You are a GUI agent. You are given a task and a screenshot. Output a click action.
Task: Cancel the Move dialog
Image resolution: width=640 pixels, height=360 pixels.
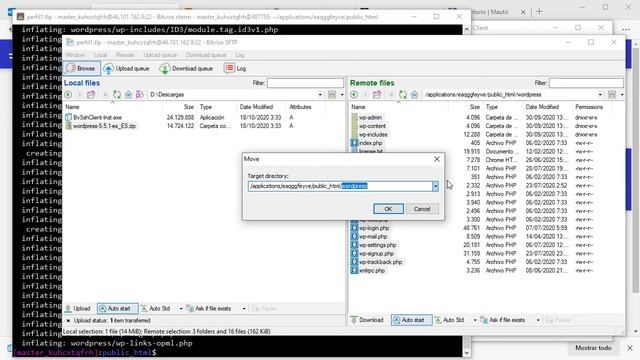(x=422, y=209)
